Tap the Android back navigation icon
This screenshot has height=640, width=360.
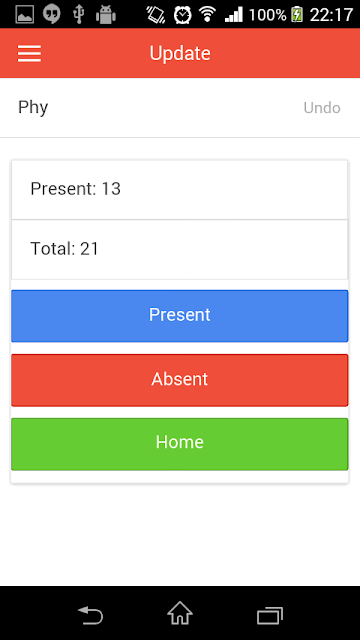click(91, 615)
